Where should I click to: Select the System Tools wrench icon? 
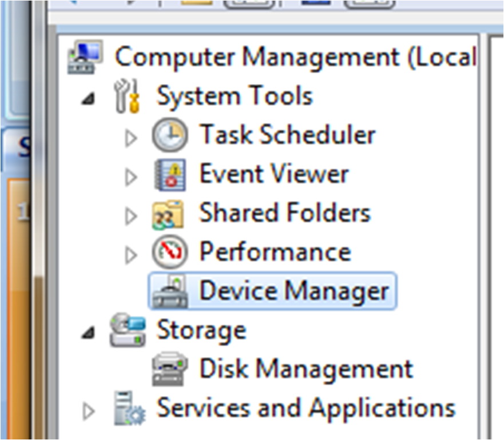(x=127, y=96)
